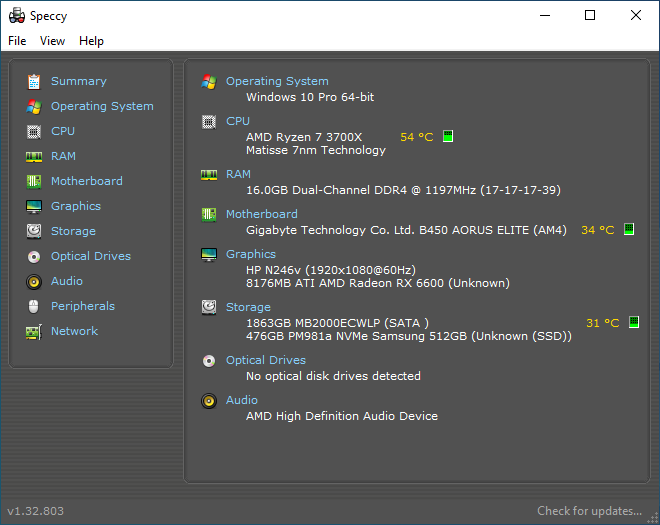
Task: Click the Optical Drives disc sidebar icon
Action: click(x=34, y=256)
